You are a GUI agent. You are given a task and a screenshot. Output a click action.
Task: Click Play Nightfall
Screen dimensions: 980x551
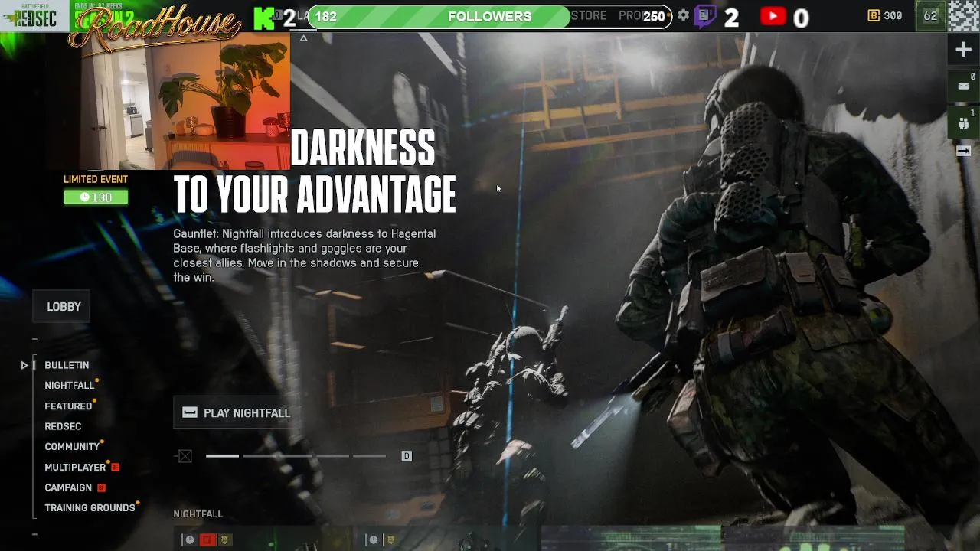[x=233, y=412]
